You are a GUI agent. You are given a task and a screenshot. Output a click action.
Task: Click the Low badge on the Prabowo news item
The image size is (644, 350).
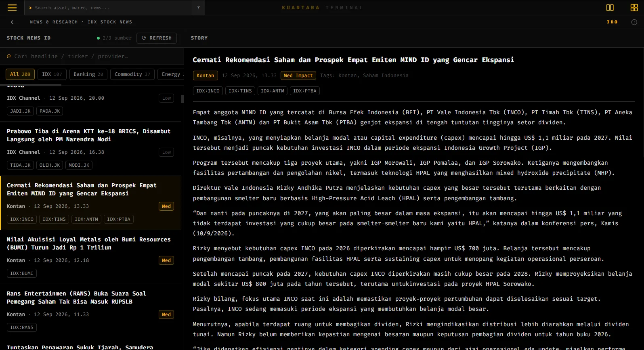click(167, 152)
